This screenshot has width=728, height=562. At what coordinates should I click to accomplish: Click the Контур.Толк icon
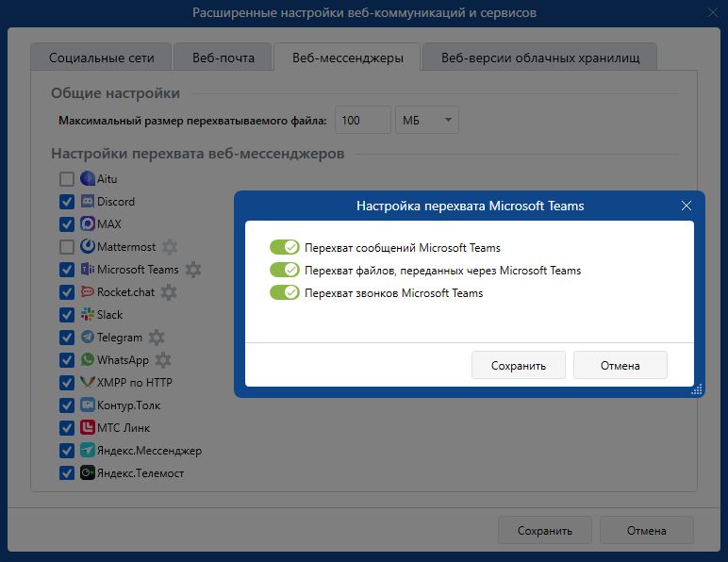tap(88, 405)
